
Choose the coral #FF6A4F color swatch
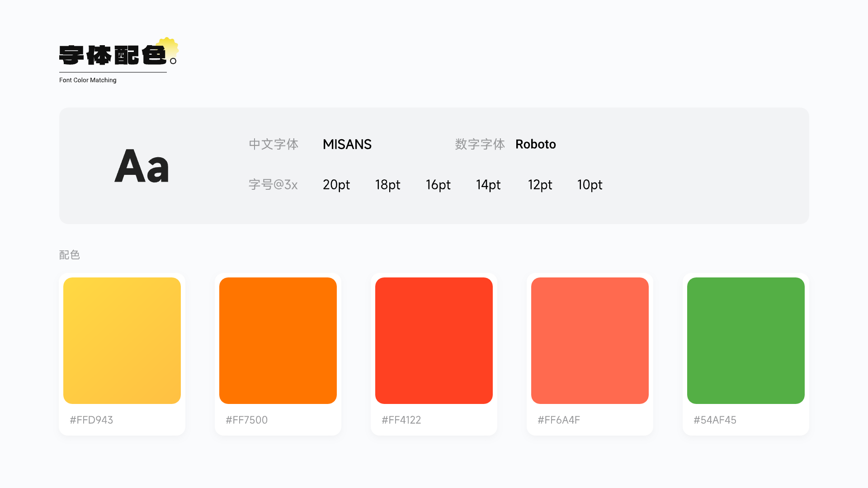[x=590, y=340]
